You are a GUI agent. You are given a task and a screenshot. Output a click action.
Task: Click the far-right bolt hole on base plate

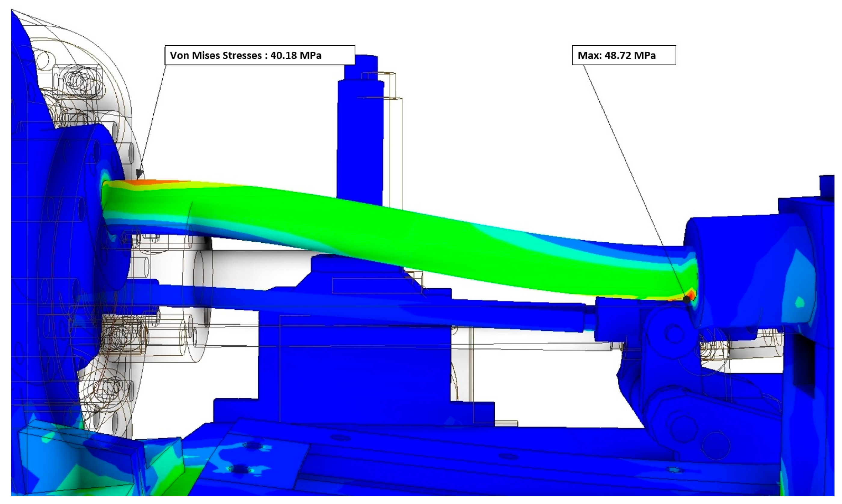pyautogui.click(x=675, y=470)
